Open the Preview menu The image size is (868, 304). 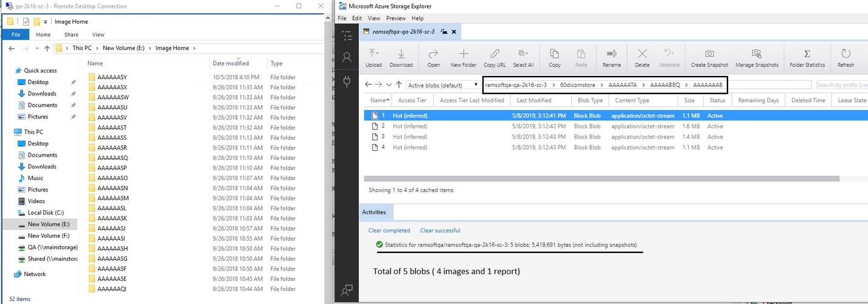click(395, 18)
